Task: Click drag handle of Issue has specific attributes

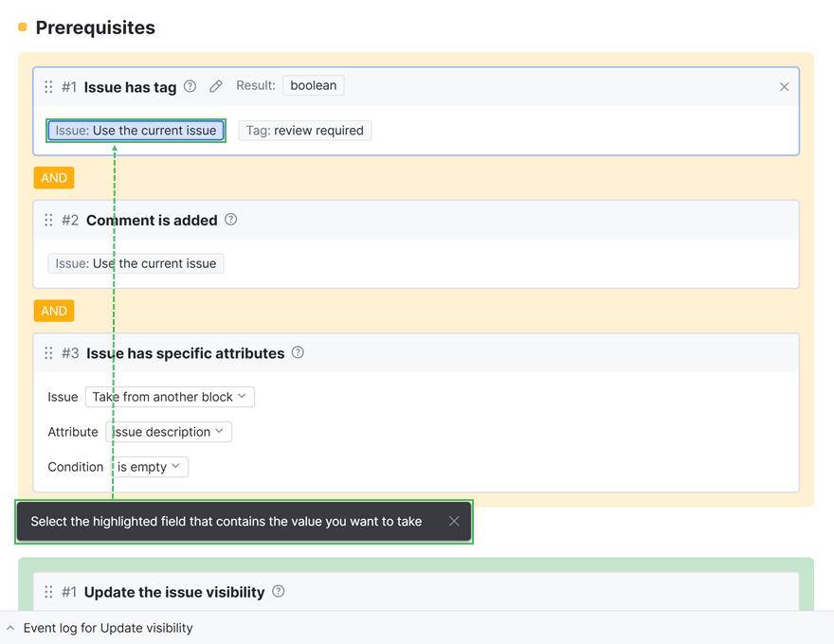Action: [x=48, y=353]
